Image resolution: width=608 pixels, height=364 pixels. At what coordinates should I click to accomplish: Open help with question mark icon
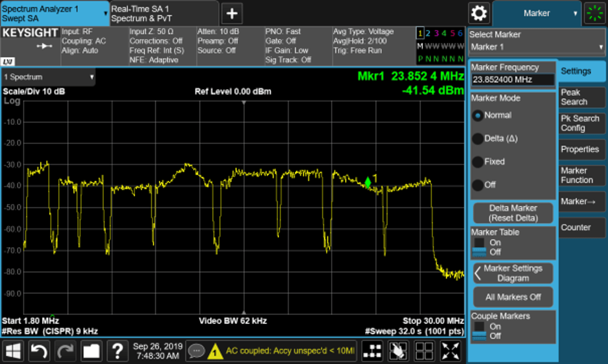pos(117,351)
